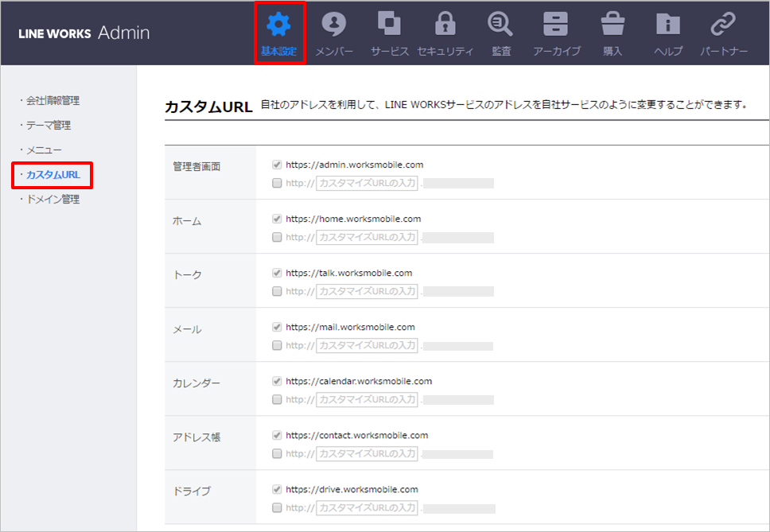Enable custom URL checkbox for 管理者画面
Screen dimensions: 770x532
coord(277,183)
